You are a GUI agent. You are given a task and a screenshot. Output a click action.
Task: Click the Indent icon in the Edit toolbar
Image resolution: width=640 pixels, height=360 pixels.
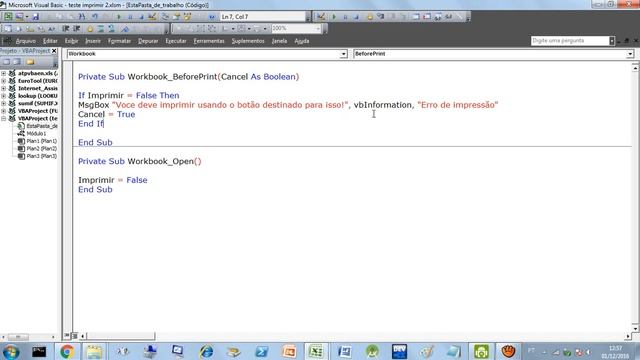pos(65,29)
